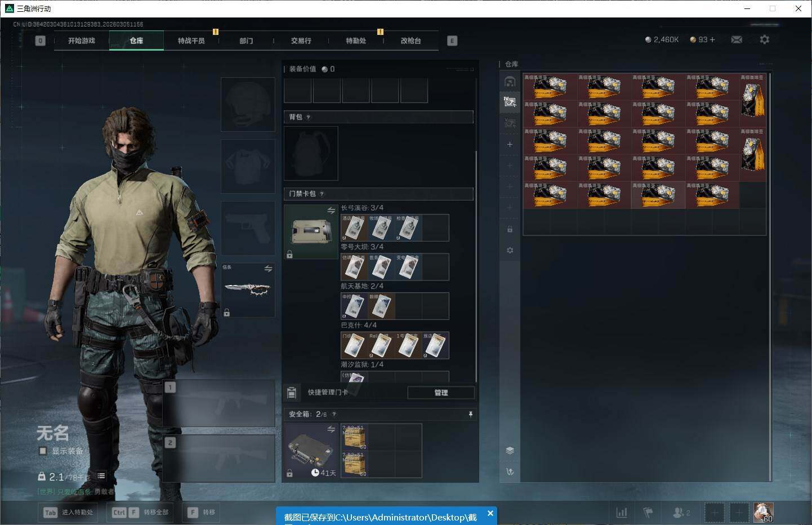Switch to the 开始游戏 tab

[x=82, y=41]
